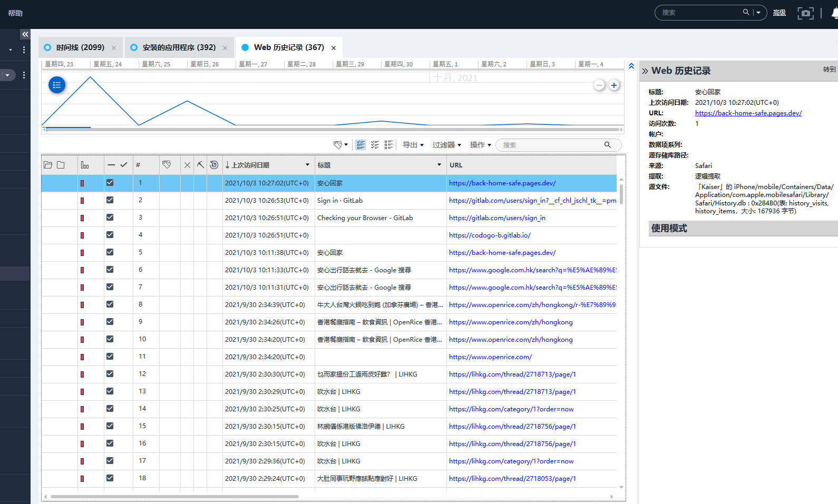Toggle the checkbox in row 15
This screenshot has width=838, height=504.
point(110,426)
